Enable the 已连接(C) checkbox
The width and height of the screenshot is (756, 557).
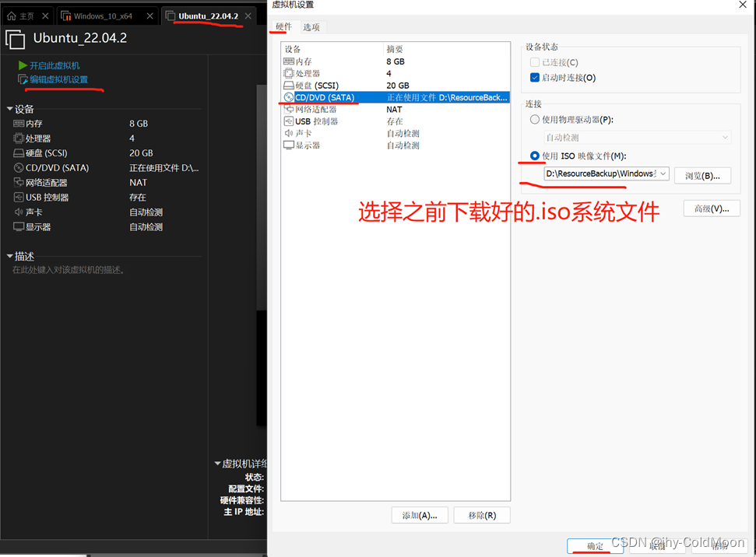point(536,62)
